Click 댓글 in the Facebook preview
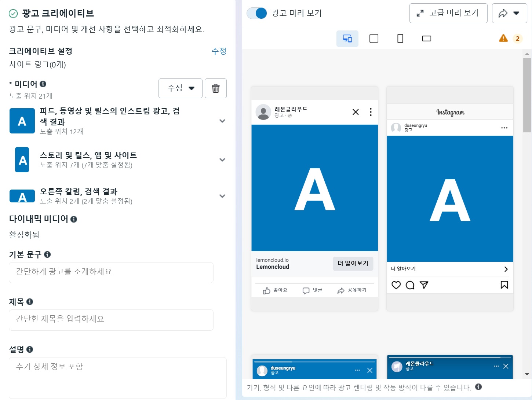 312,290
